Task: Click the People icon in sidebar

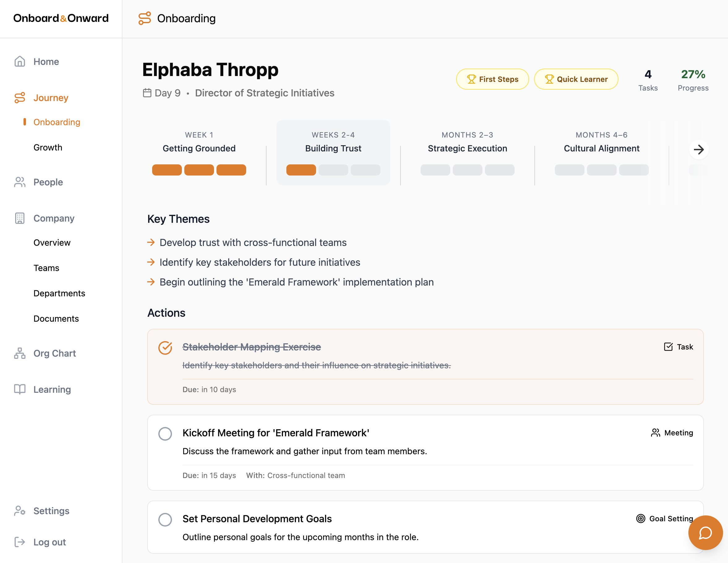Action: [x=20, y=182]
